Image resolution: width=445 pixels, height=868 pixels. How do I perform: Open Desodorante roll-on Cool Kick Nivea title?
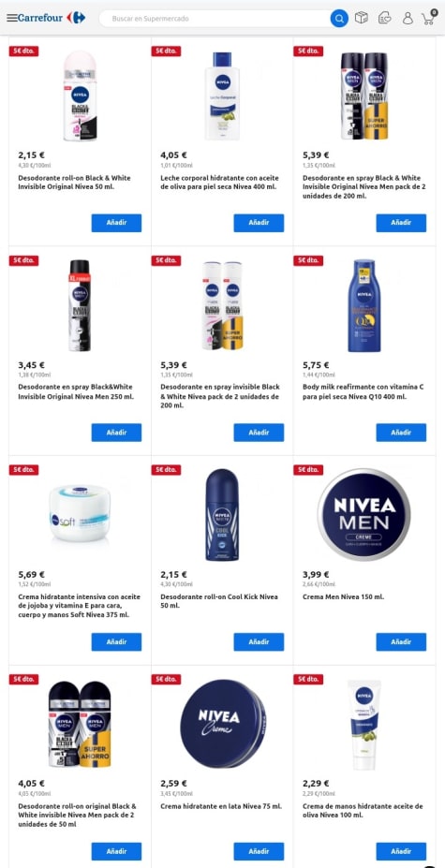tap(219, 601)
